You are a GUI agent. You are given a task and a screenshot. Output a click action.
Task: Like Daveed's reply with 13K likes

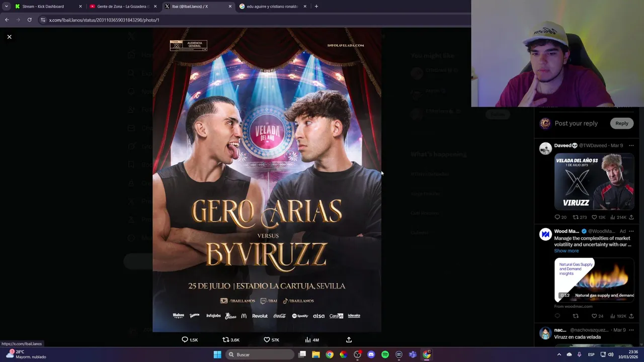pyautogui.click(x=598, y=217)
